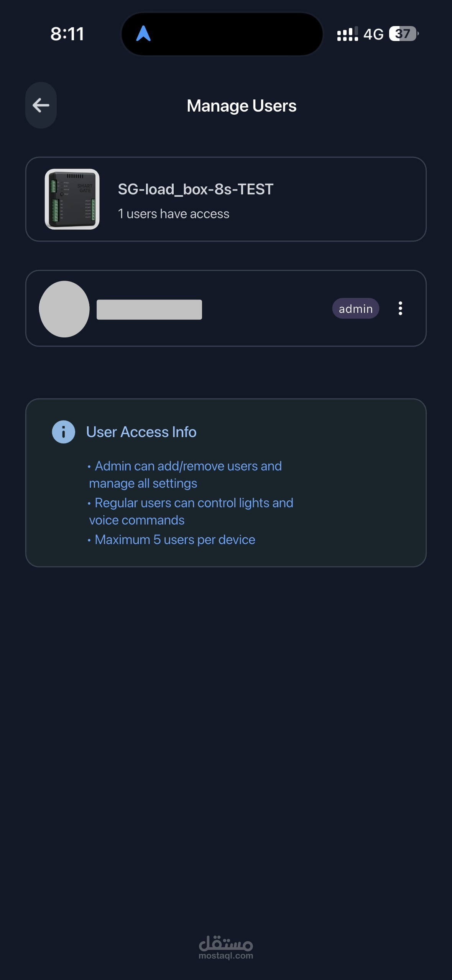Click the blue info icon
Viewport: 452px width, 980px height.
63,432
